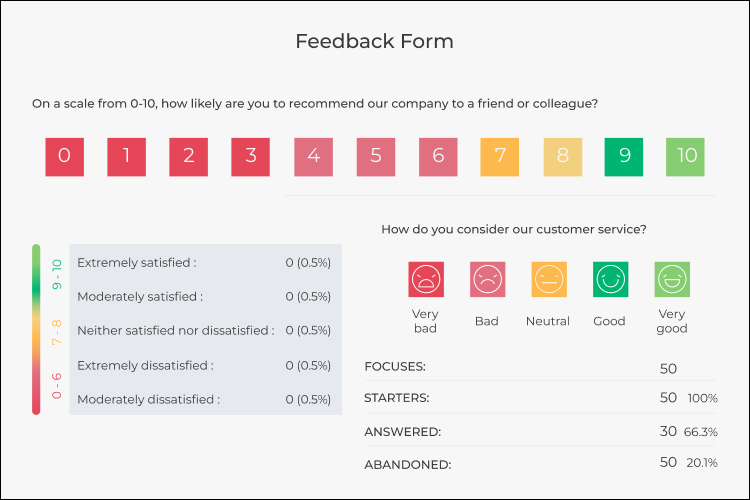Select the Extremely satisfied row
Screen dimensions: 750x500
coord(205,263)
